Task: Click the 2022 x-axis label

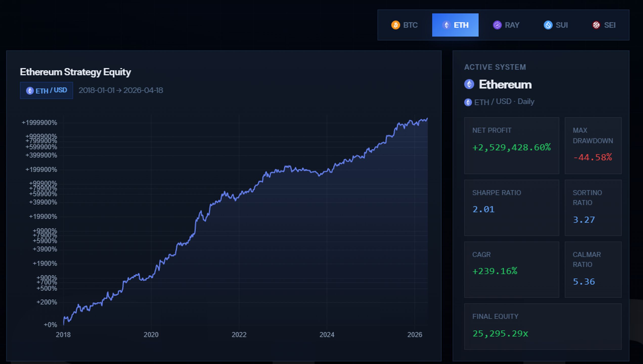Action: (x=239, y=335)
